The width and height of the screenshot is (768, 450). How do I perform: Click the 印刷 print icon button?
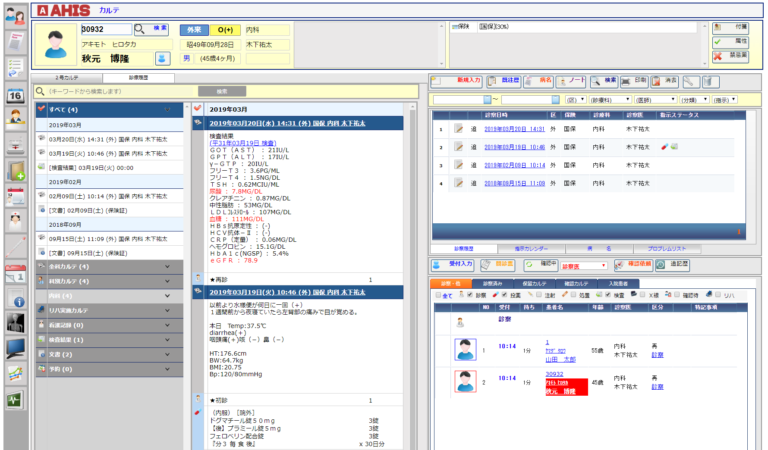pyautogui.click(x=635, y=80)
